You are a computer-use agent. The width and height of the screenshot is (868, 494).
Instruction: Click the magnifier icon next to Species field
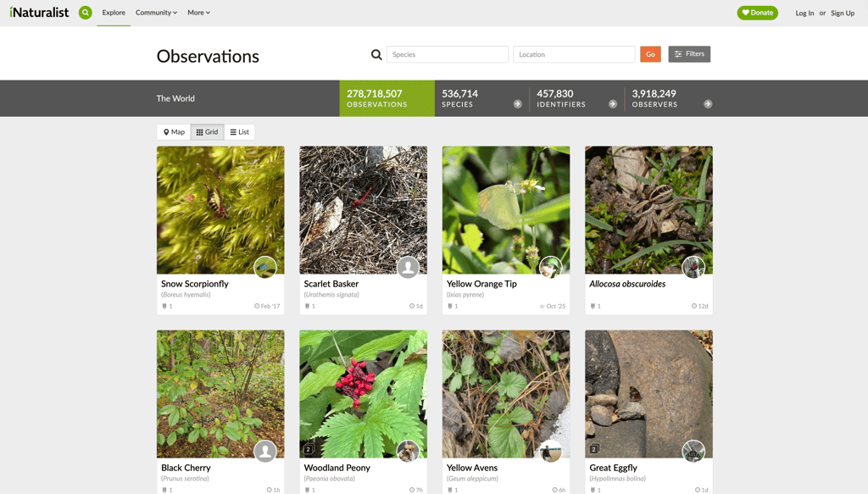pyautogui.click(x=376, y=54)
